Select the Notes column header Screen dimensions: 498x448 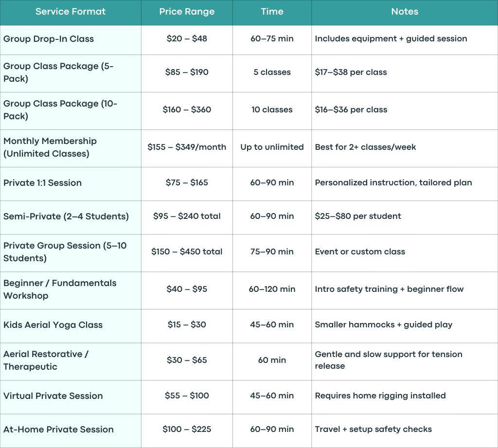(405, 12)
